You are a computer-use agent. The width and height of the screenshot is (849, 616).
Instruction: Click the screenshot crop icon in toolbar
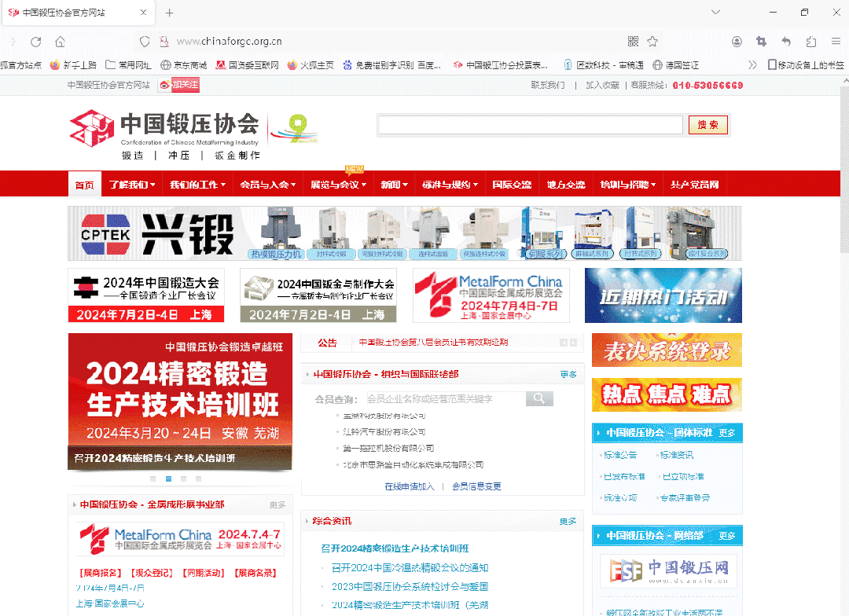click(x=761, y=42)
